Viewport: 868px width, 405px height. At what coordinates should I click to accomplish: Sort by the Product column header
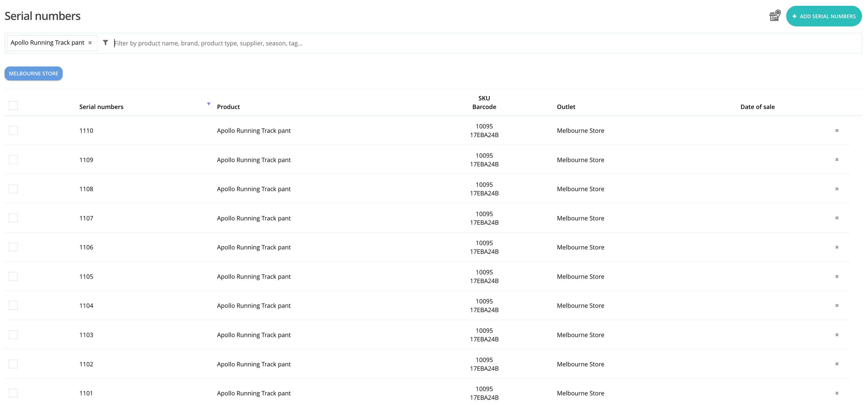[x=228, y=107]
